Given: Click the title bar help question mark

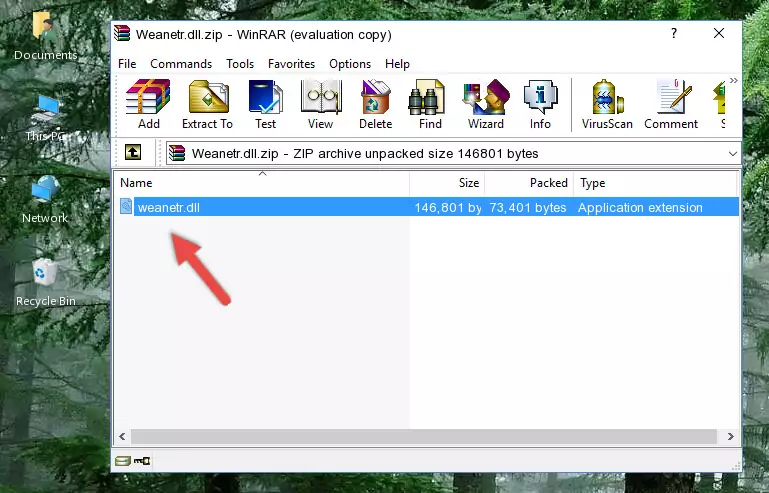Looking at the screenshot, I should (x=674, y=33).
